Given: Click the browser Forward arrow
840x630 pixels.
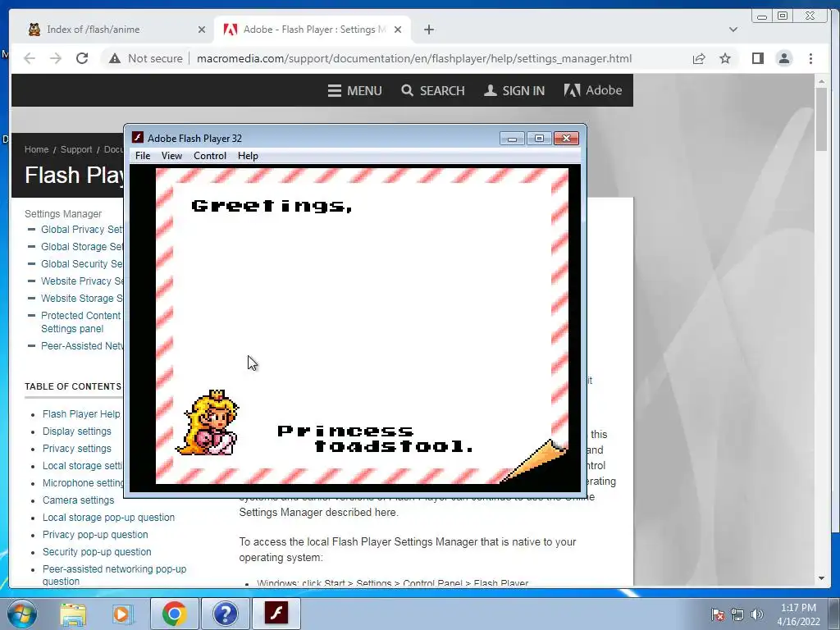Looking at the screenshot, I should [x=56, y=58].
